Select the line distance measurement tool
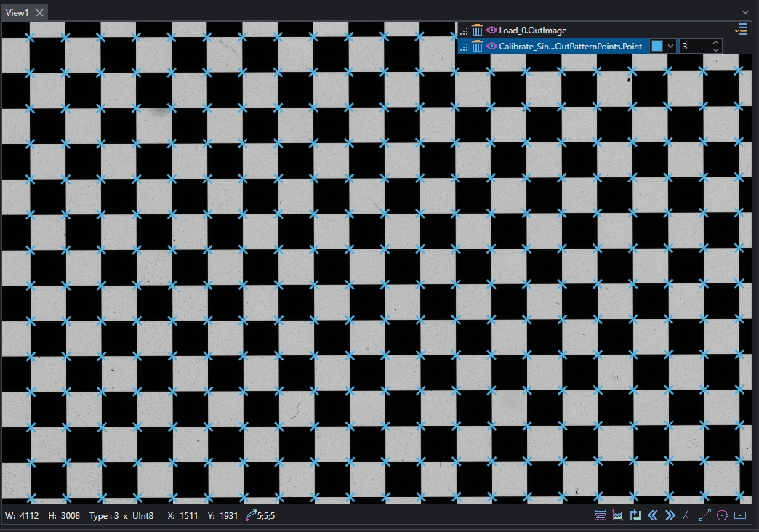 point(704,515)
